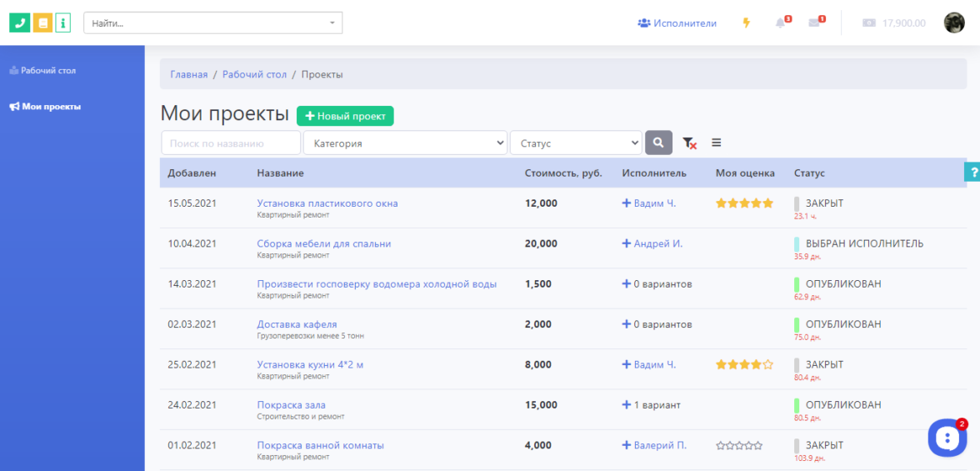Open the chat support widget
Screen dimensions: 980x471
tap(947, 438)
